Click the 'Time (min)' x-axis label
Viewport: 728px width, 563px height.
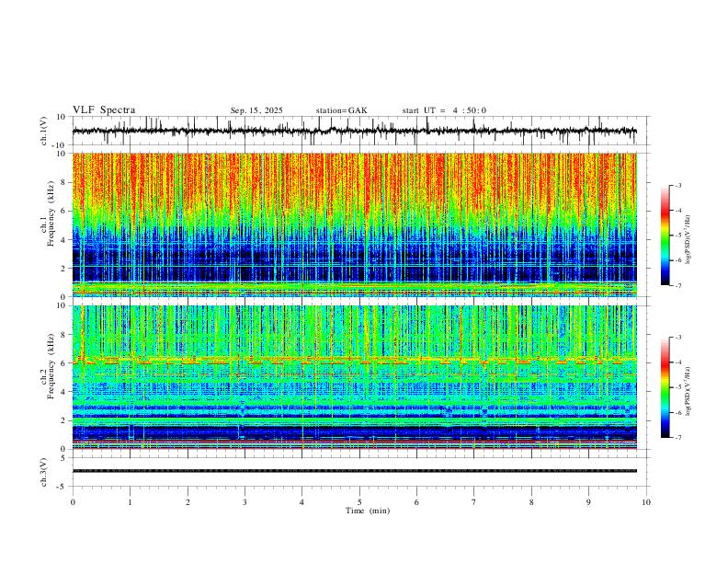click(x=368, y=511)
